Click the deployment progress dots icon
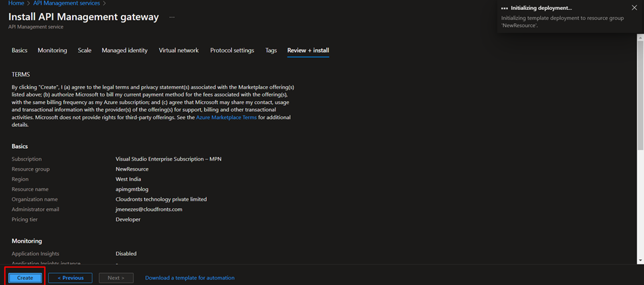This screenshot has height=285, width=644. tap(505, 8)
